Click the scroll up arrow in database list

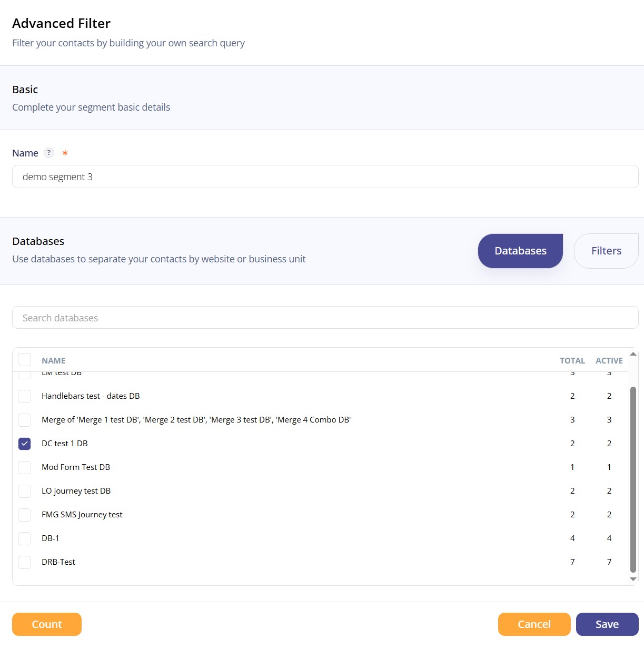coord(633,354)
